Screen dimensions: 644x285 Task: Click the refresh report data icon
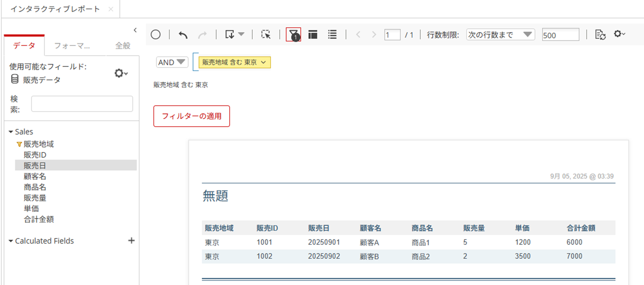pos(600,34)
